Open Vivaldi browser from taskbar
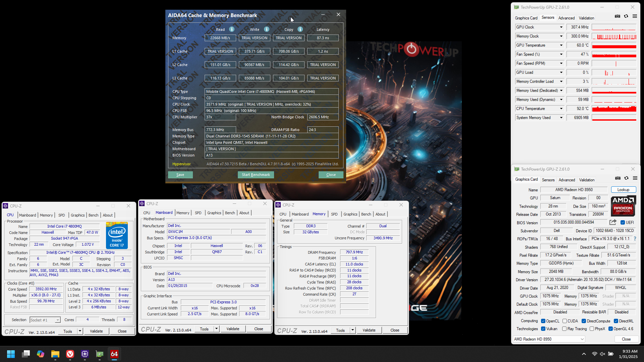 (70, 354)
